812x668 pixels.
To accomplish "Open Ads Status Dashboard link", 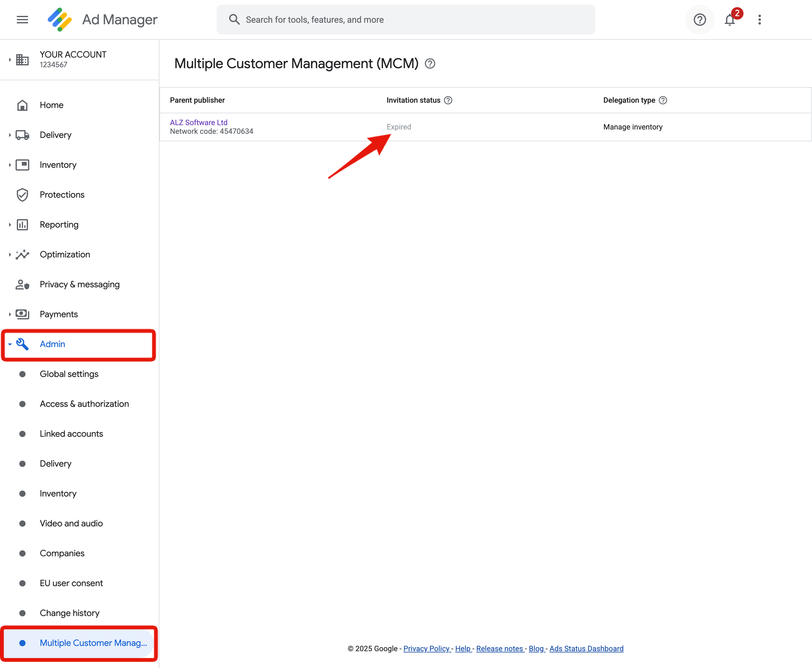I will [587, 648].
